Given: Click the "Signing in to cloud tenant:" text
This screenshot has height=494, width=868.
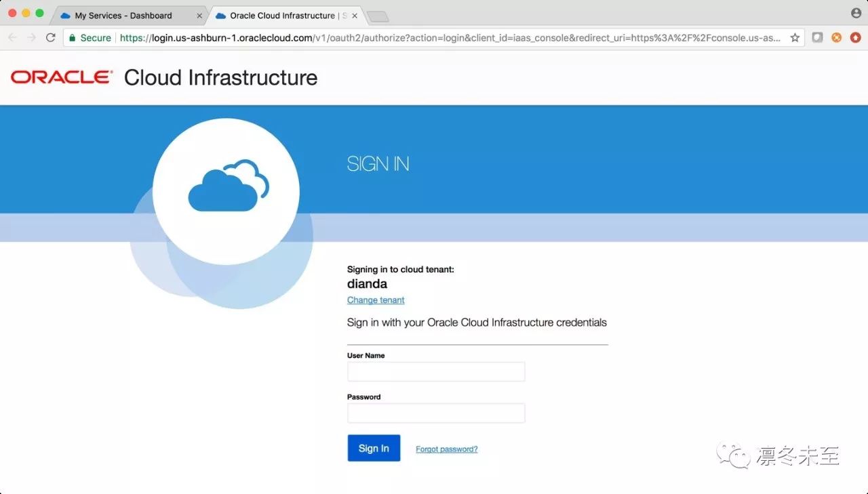Looking at the screenshot, I should tap(401, 270).
